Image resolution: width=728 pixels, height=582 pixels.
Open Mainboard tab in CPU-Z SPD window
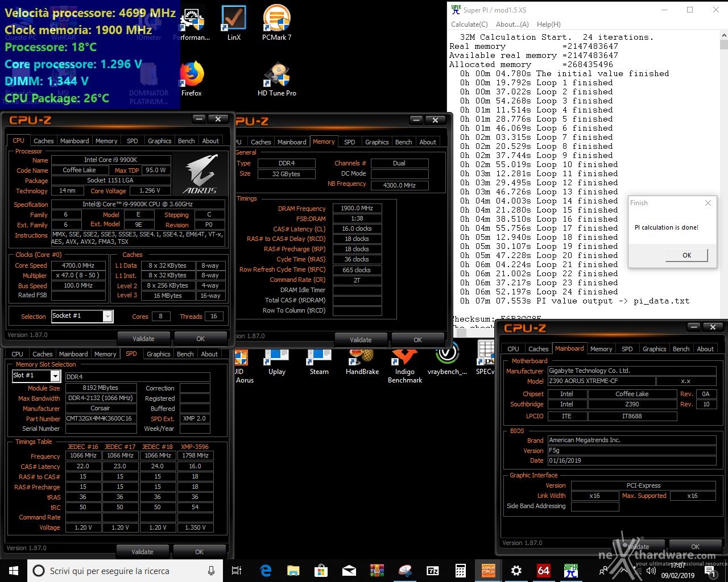[73, 354]
